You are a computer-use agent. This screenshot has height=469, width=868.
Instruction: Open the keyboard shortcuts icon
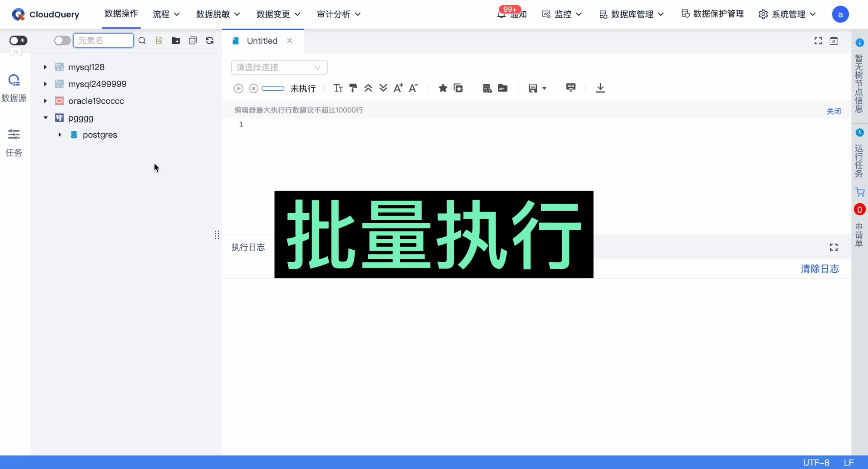[570, 88]
